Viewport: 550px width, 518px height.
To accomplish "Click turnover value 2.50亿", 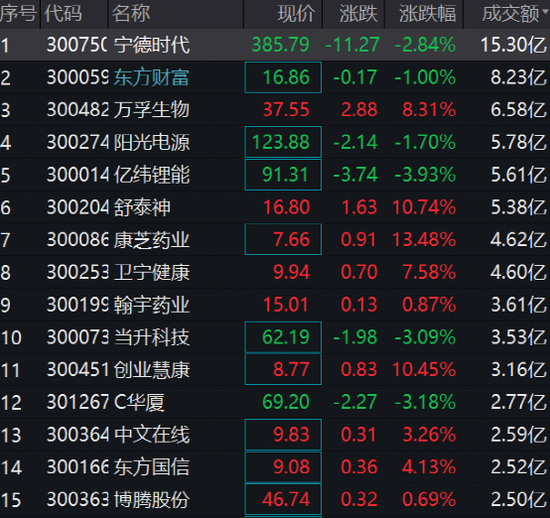I will tap(518, 499).
